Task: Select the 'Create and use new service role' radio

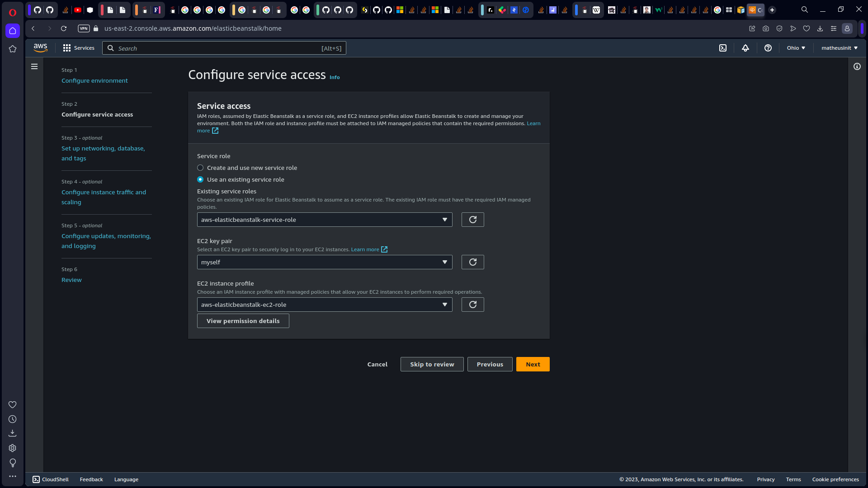Action: coord(200,168)
